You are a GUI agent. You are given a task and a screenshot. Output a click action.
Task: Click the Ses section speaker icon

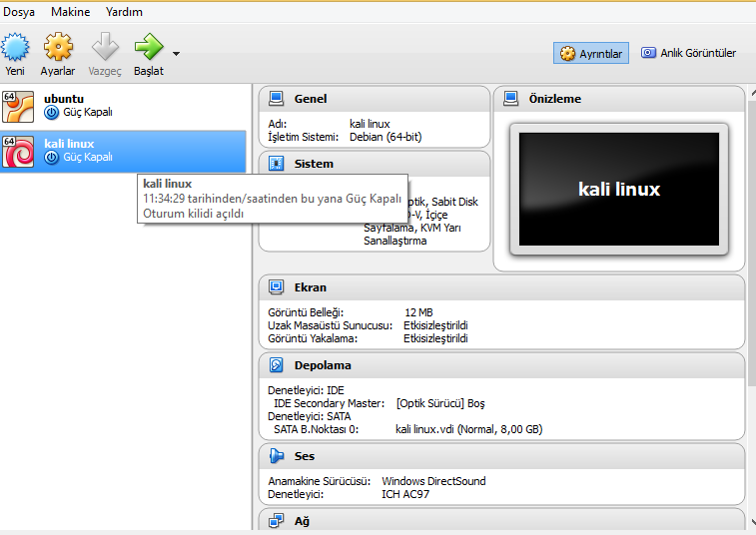pyautogui.click(x=276, y=456)
